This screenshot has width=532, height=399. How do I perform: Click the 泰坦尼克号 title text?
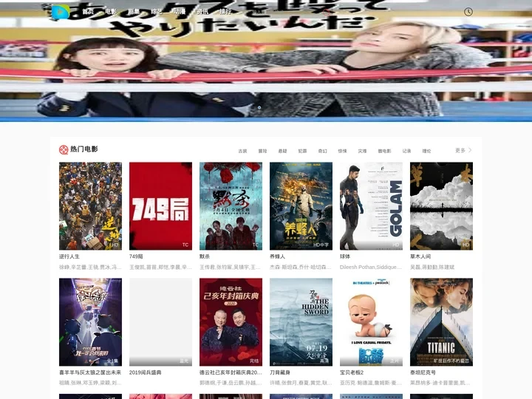(423, 372)
